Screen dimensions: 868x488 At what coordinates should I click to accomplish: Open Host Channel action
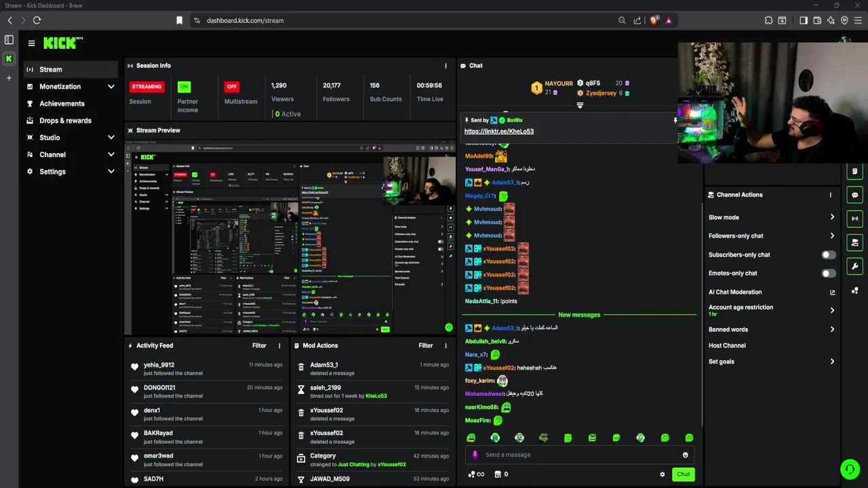[727, 346]
